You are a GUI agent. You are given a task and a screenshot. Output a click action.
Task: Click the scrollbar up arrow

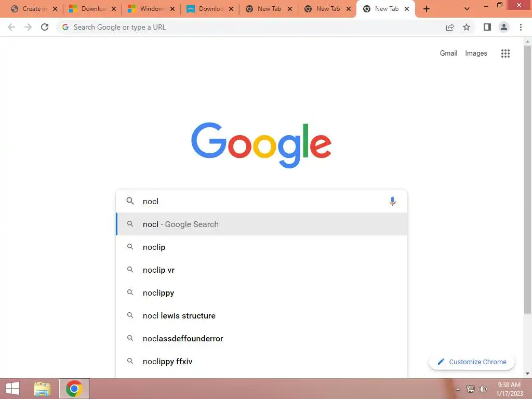pos(528,42)
